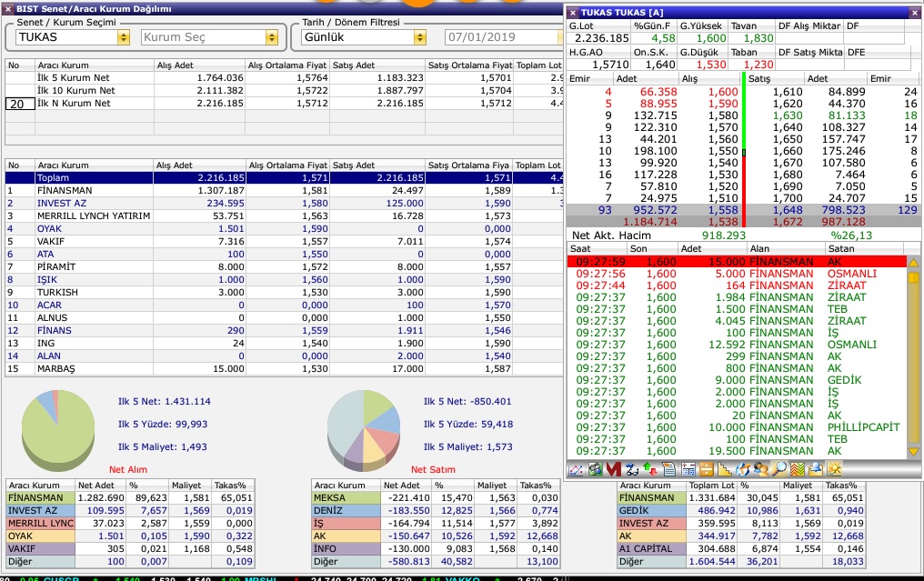Click the blue connected-nodes icon in TUKAS toolbar

[x=632, y=470]
